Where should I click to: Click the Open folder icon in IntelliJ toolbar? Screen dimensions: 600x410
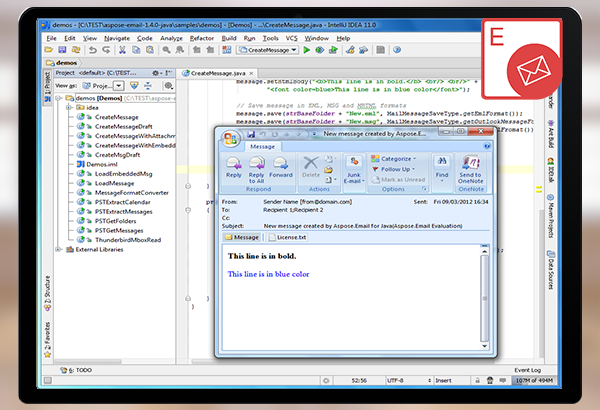point(49,50)
